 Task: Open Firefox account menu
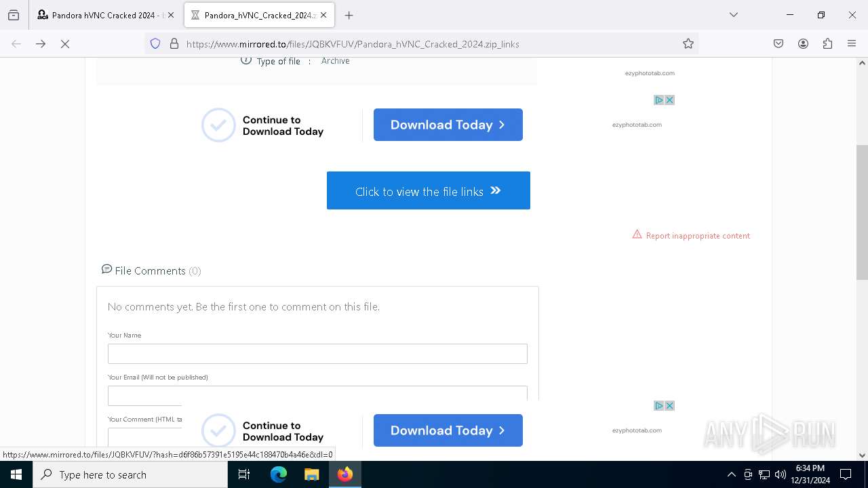click(x=803, y=43)
